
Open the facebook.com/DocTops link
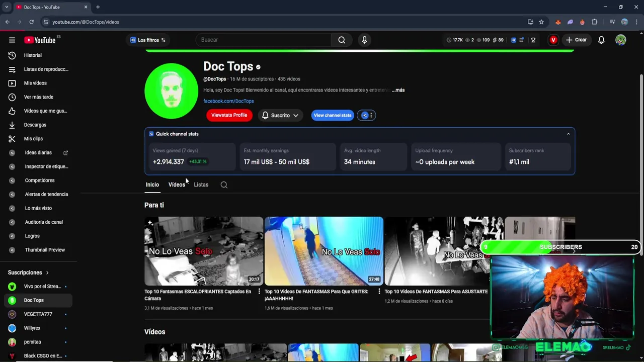click(228, 101)
